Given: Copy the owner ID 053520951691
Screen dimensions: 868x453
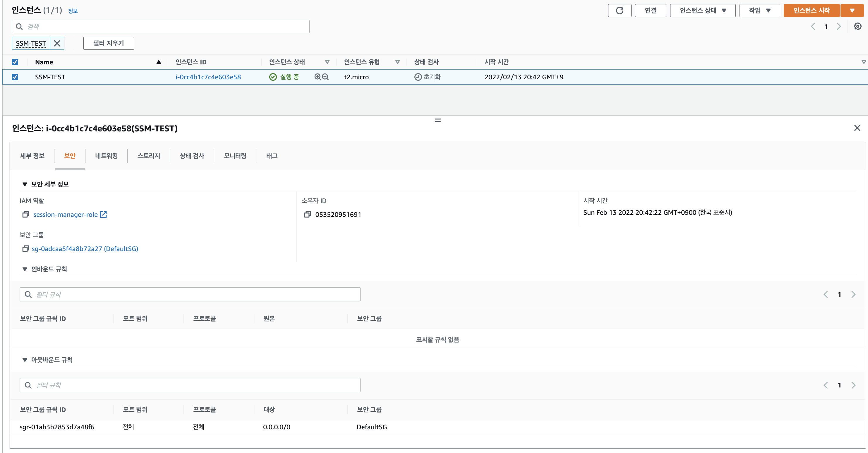Looking at the screenshot, I should [307, 215].
